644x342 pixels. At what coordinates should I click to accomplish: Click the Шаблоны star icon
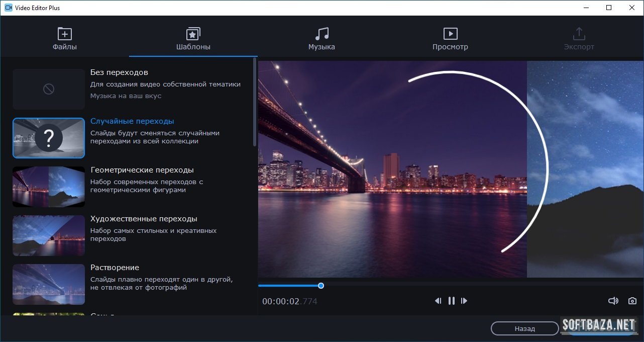pyautogui.click(x=193, y=34)
